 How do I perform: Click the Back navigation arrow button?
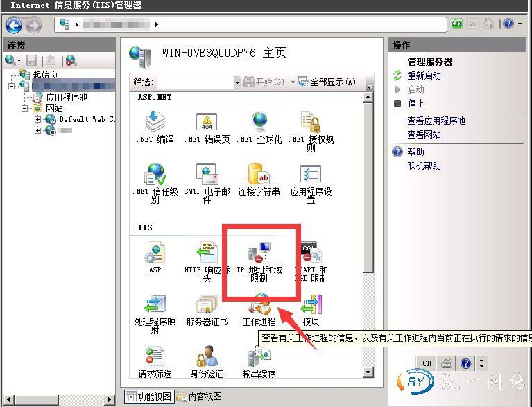coord(14,26)
